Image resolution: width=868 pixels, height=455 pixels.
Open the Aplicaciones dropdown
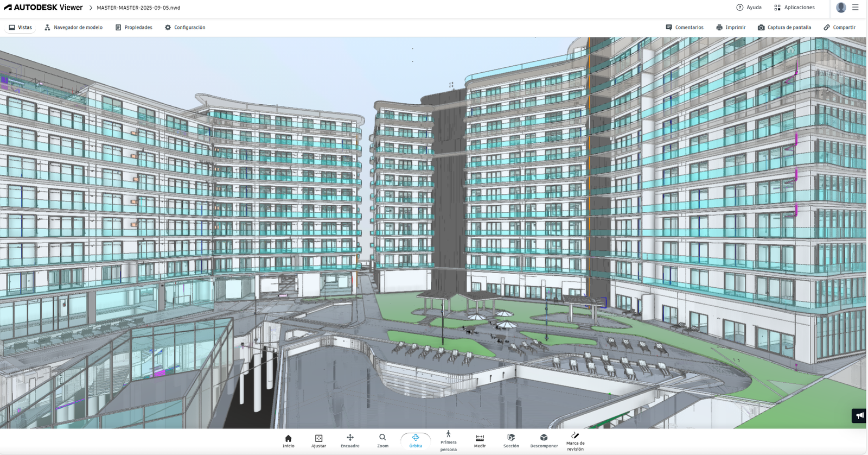coord(794,8)
